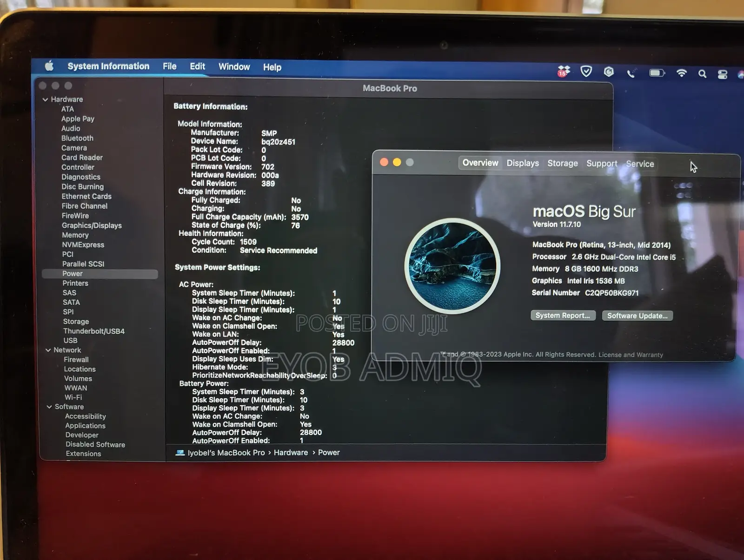Select Controller in the sidebar
Viewport: 744px width, 560px height.
78,167
